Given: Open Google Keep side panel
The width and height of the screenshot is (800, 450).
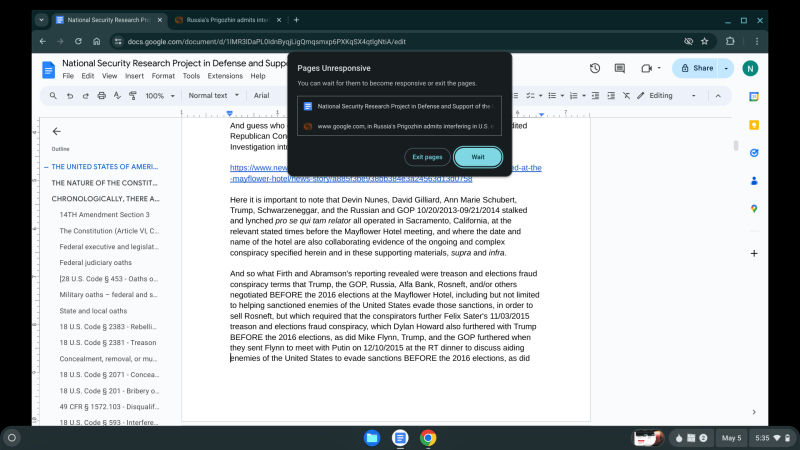Looking at the screenshot, I should click(x=754, y=125).
